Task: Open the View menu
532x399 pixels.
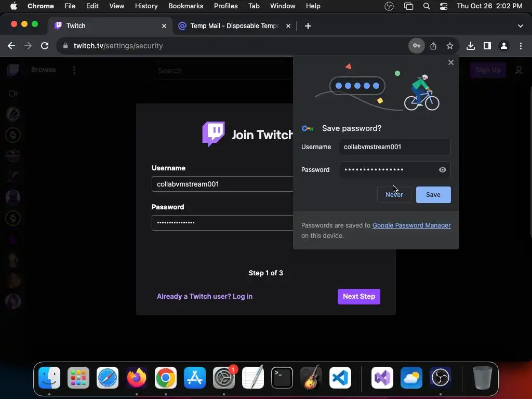Action: pyautogui.click(x=117, y=6)
